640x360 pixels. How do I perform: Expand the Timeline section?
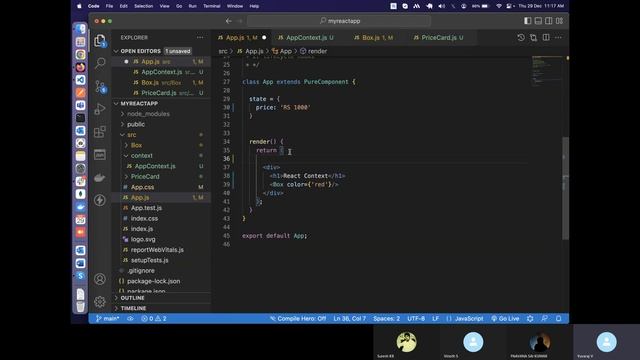[133, 308]
